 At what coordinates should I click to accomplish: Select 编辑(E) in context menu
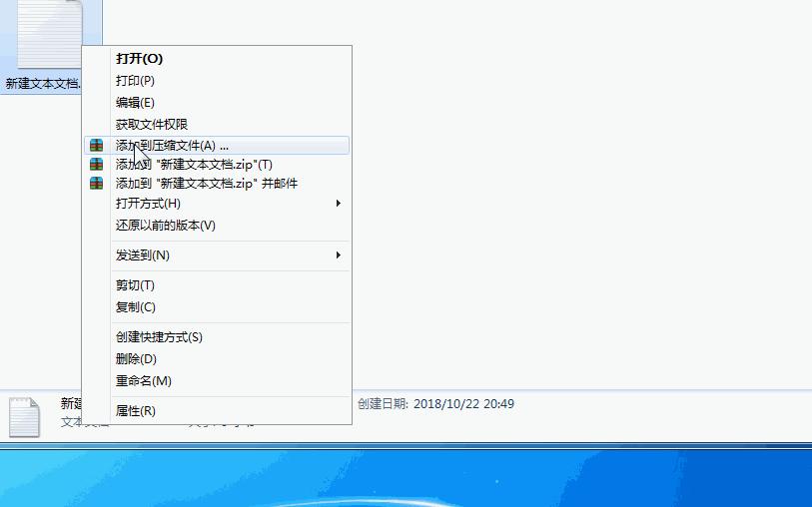(x=217, y=103)
